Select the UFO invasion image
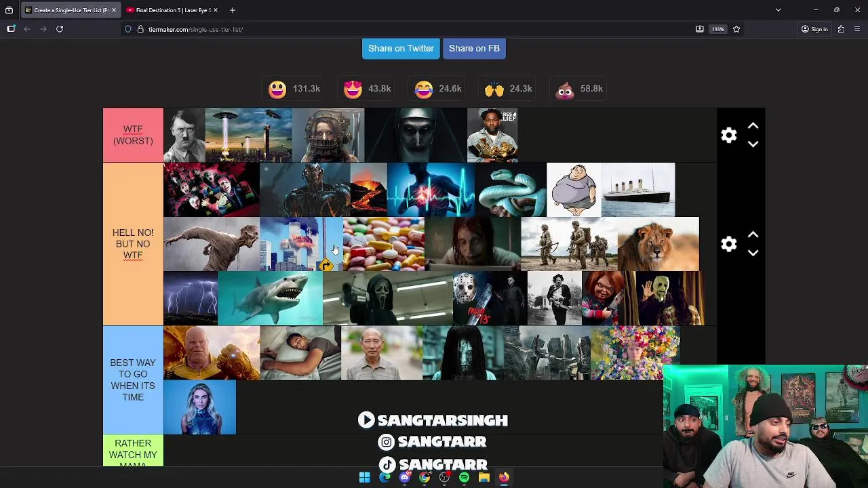The image size is (868, 488). click(x=248, y=135)
